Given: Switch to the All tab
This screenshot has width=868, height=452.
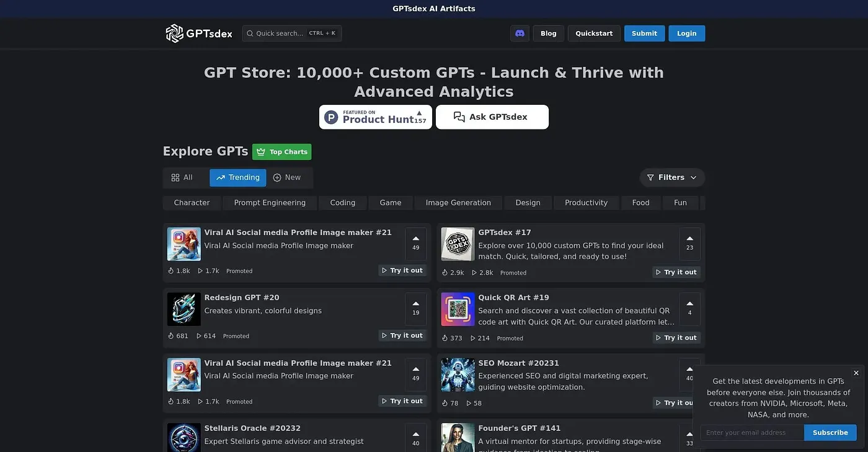Looking at the screenshot, I should (182, 178).
